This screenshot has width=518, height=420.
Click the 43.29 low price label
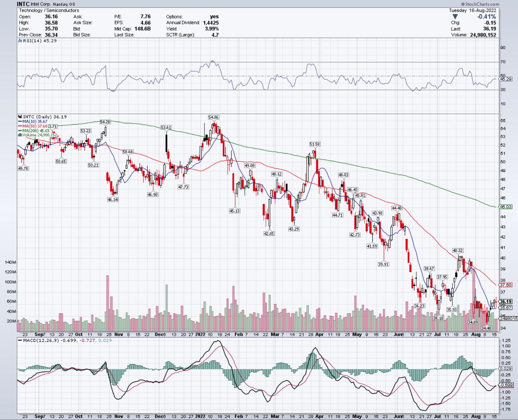294,229
